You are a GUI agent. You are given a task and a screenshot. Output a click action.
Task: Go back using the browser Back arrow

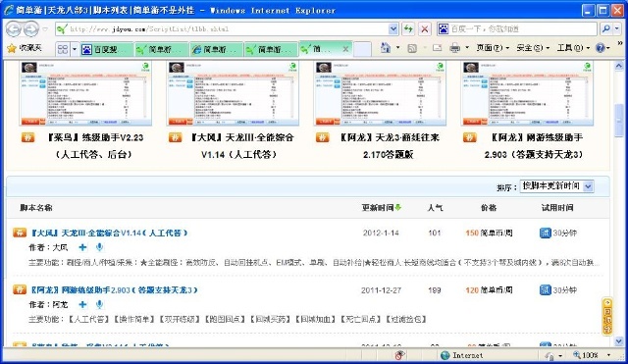(14, 28)
